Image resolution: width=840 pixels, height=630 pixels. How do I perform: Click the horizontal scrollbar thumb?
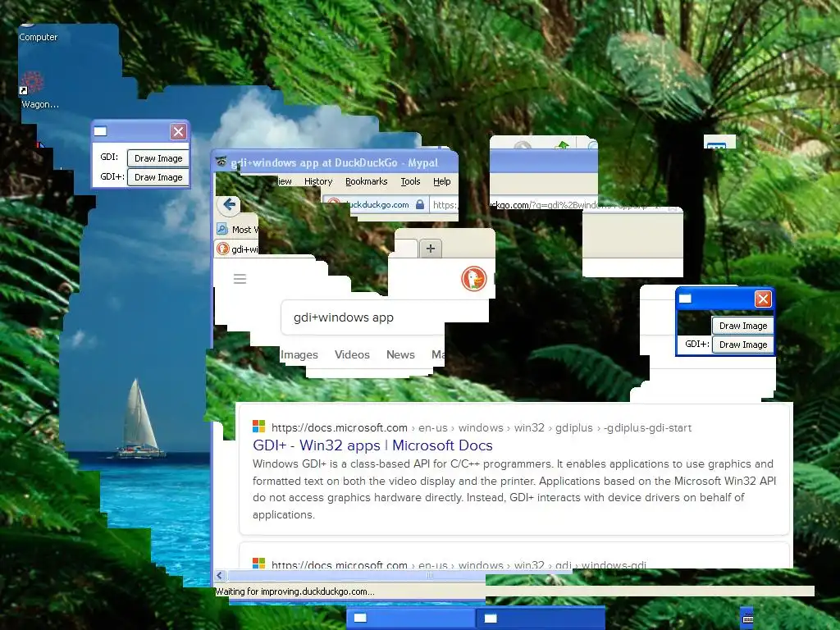click(x=399, y=575)
